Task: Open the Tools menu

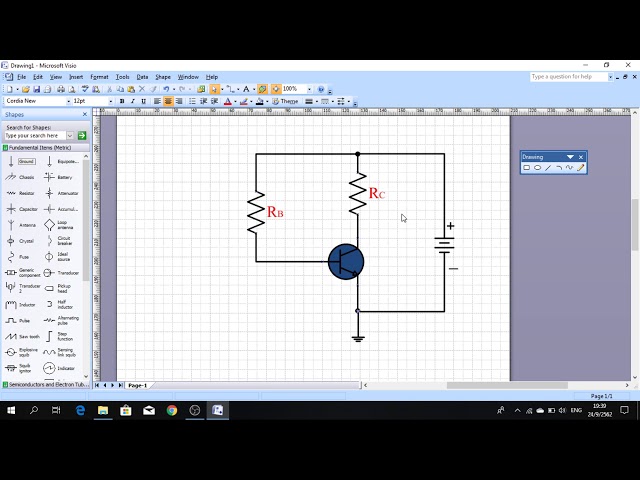Action: 122,77
